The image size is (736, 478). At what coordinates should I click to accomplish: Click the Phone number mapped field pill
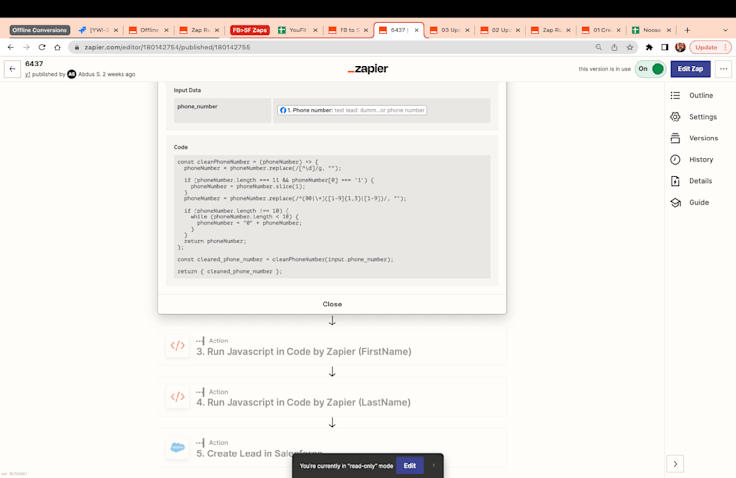(352, 110)
